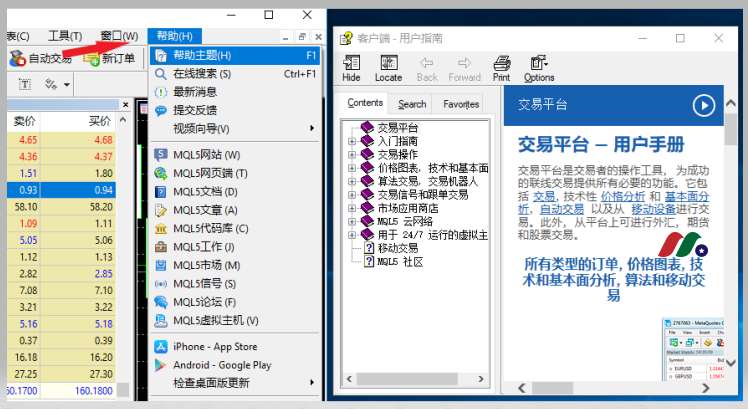
Task: Restore the inner chart window
Action: tap(302, 37)
